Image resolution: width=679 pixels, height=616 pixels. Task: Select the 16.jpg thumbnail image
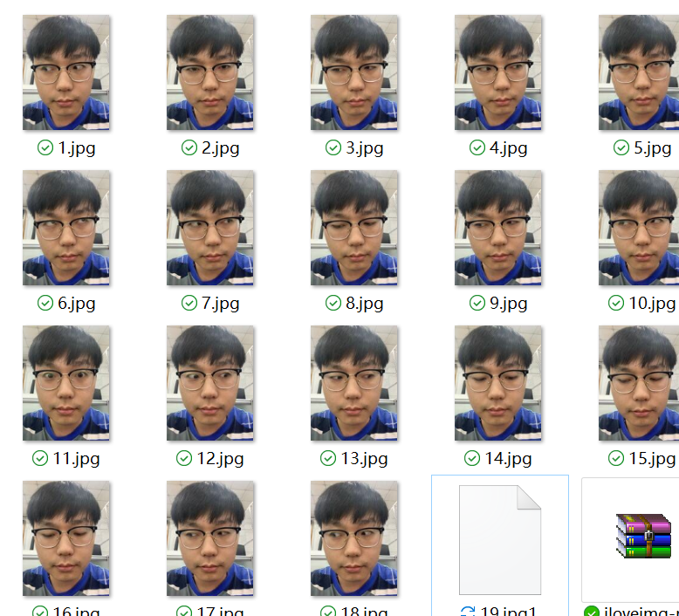point(65,538)
